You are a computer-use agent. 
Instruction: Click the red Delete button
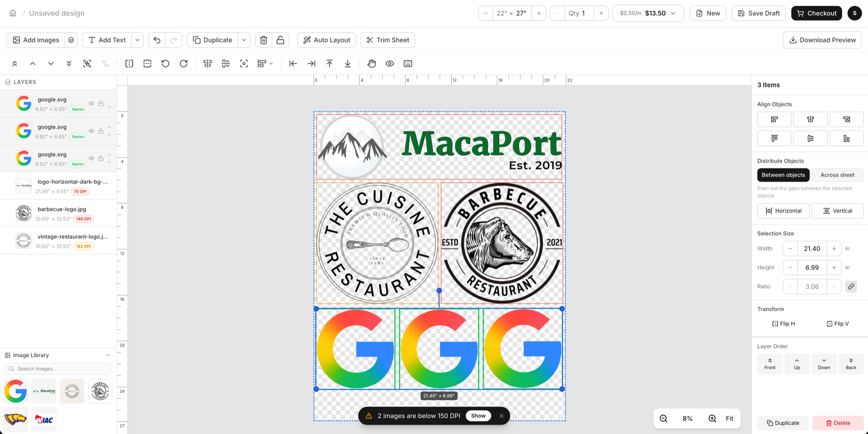(838, 423)
